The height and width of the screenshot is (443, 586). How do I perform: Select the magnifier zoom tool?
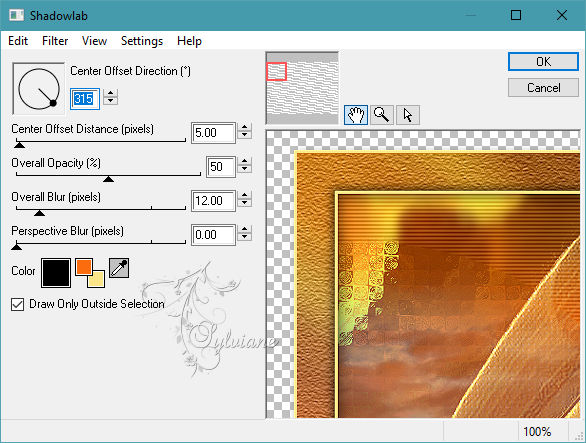coord(382,115)
